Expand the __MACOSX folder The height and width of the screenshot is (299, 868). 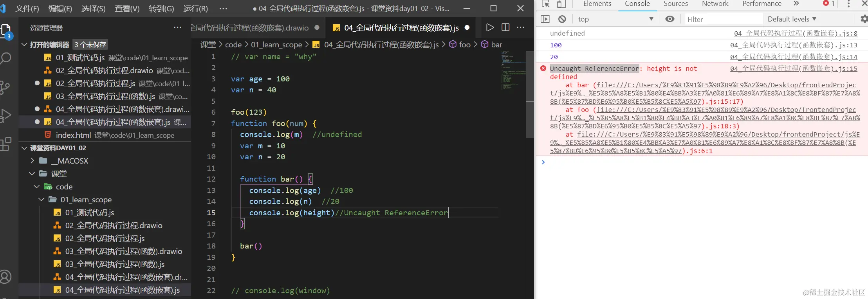click(x=33, y=161)
